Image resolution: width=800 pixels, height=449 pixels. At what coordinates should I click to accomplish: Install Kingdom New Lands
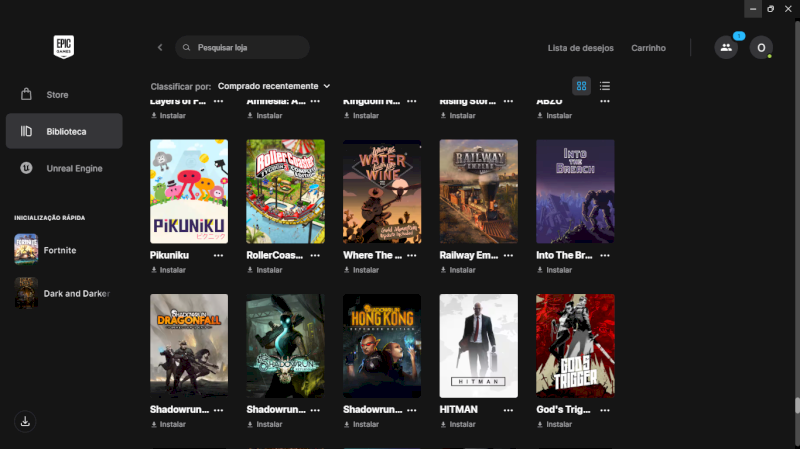click(x=361, y=116)
